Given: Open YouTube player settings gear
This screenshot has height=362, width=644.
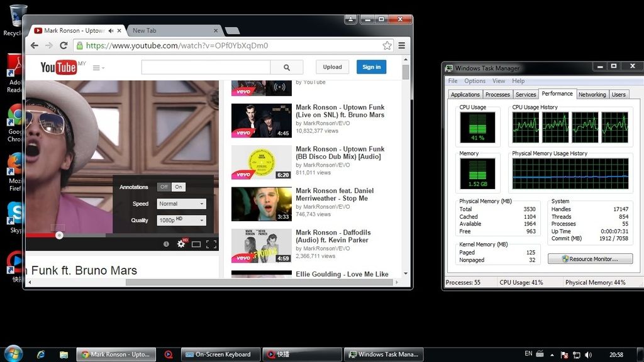Looking at the screenshot, I should coord(181,244).
